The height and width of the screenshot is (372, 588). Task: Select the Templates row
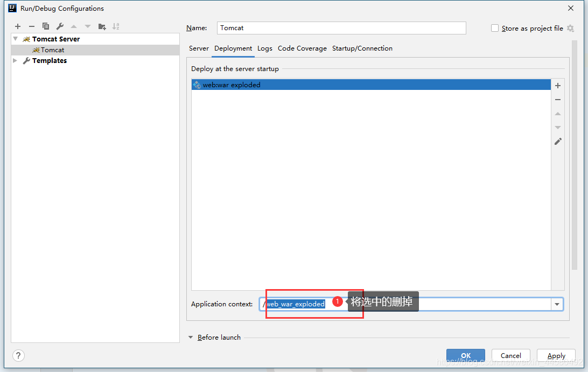click(x=95, y=61)
